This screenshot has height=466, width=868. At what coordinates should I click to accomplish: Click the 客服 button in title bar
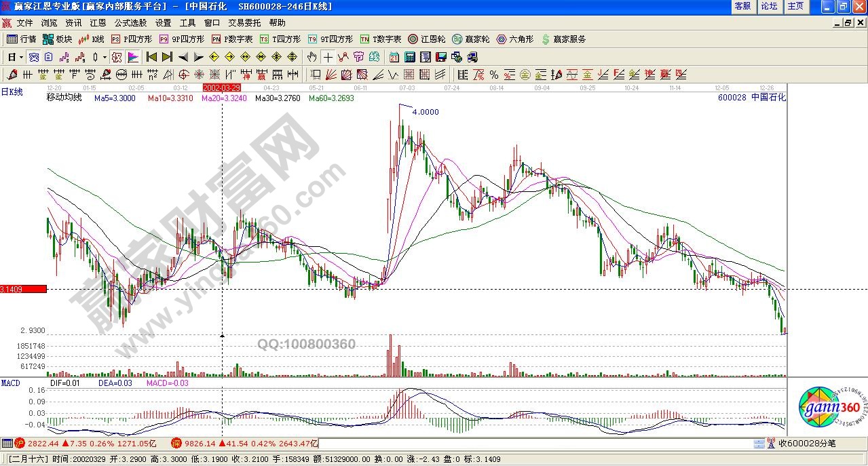742,6
